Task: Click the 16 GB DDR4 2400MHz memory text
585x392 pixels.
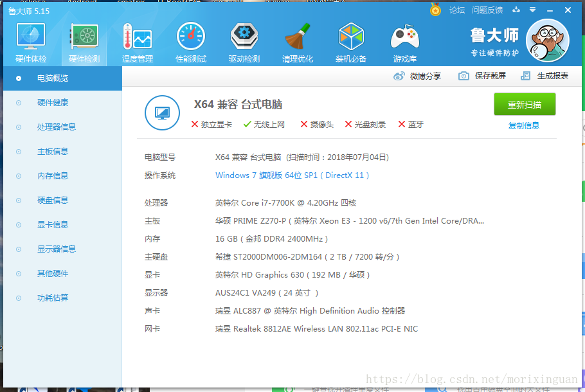Action: pyautogui.click(x=271, y=238)
